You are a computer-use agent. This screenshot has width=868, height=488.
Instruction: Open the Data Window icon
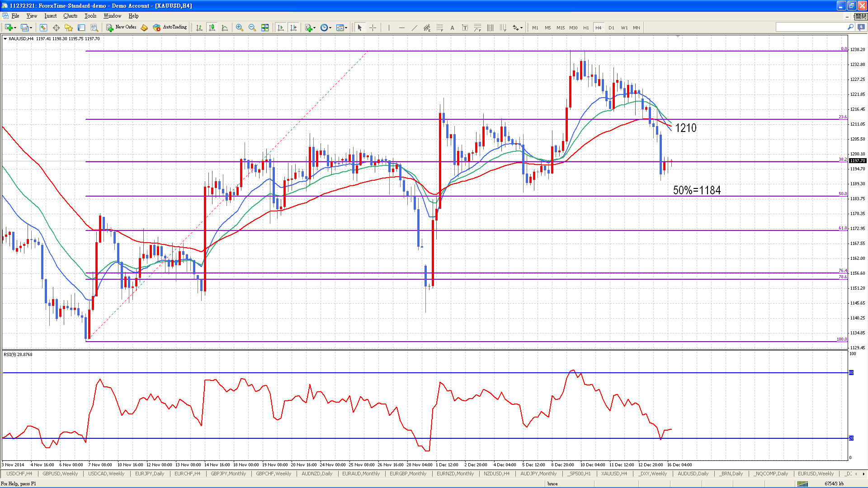pyautogui.click(x=56, y=28)
